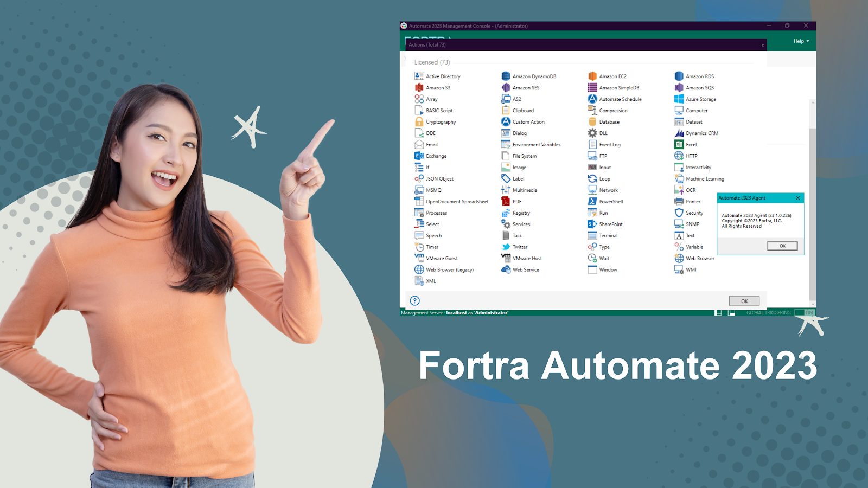Click the Twitter bird icon
The width and height of the screenshot is (868, 488).
(x=506, y=247)
